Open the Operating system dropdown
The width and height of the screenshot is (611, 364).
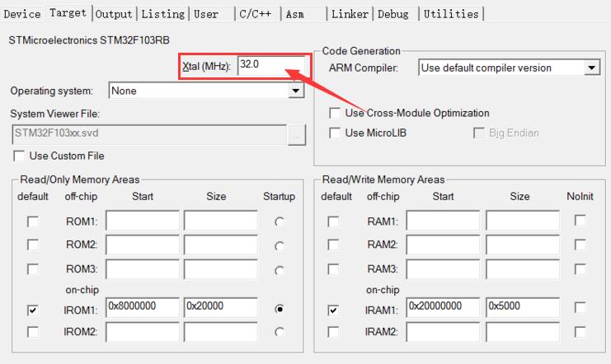206,91
